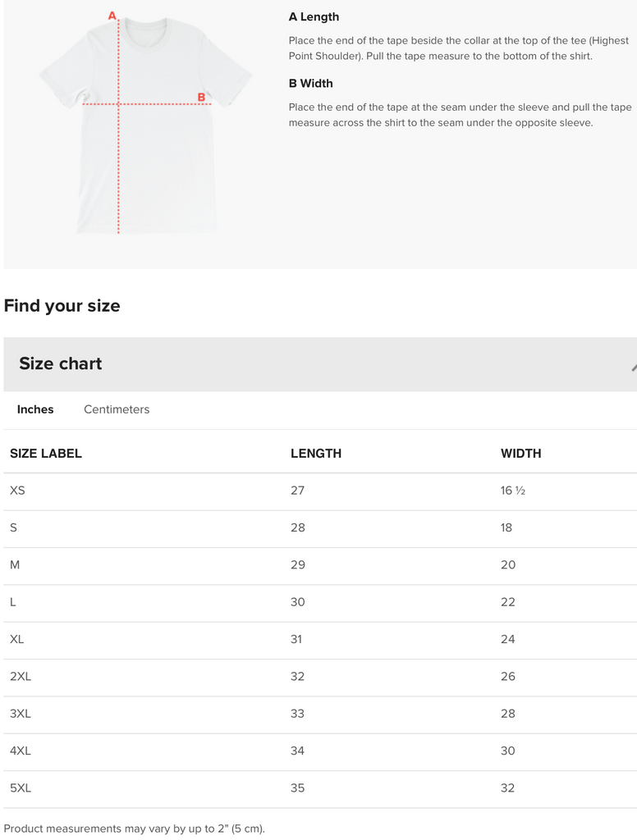Screen dimensions: 637x840
Task: Click the chevron arrow beside Size chart
Action: (633, 367)
